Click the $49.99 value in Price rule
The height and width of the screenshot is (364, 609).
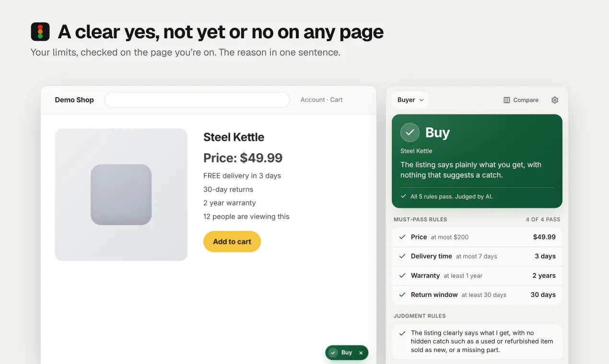pos(544,237)
